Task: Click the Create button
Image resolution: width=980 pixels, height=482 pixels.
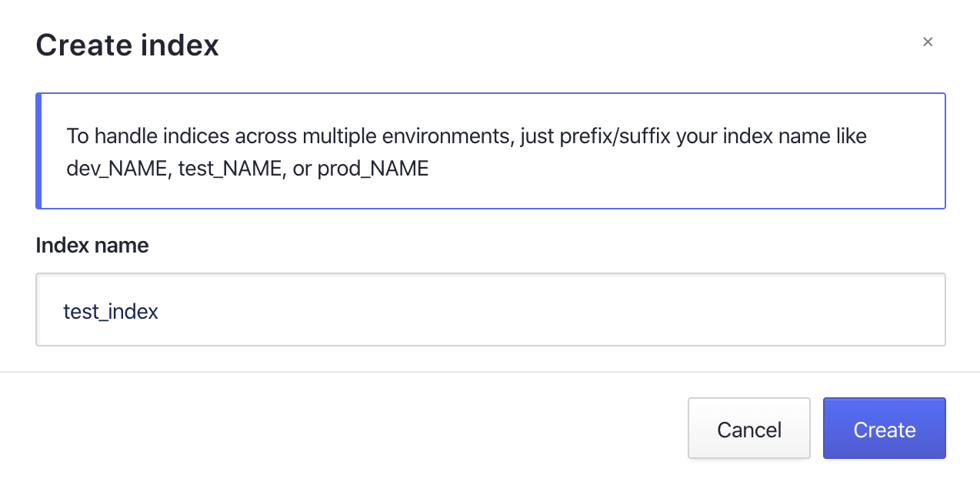Action: coord(884,429)
